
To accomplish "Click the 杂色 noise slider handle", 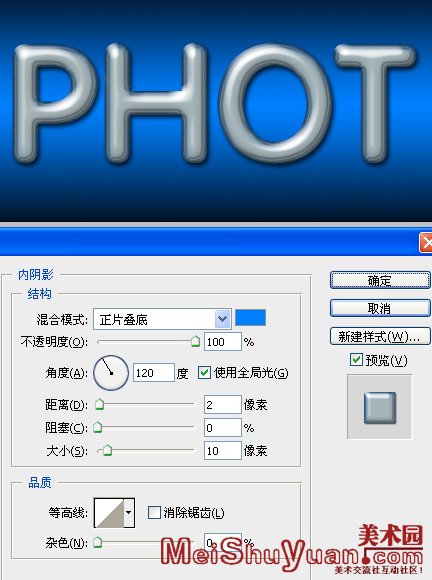I will pos(97,543).
